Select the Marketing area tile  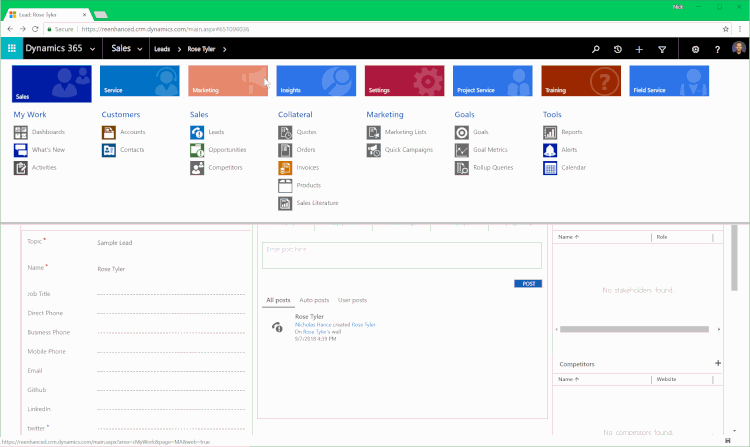coord(228,81)
